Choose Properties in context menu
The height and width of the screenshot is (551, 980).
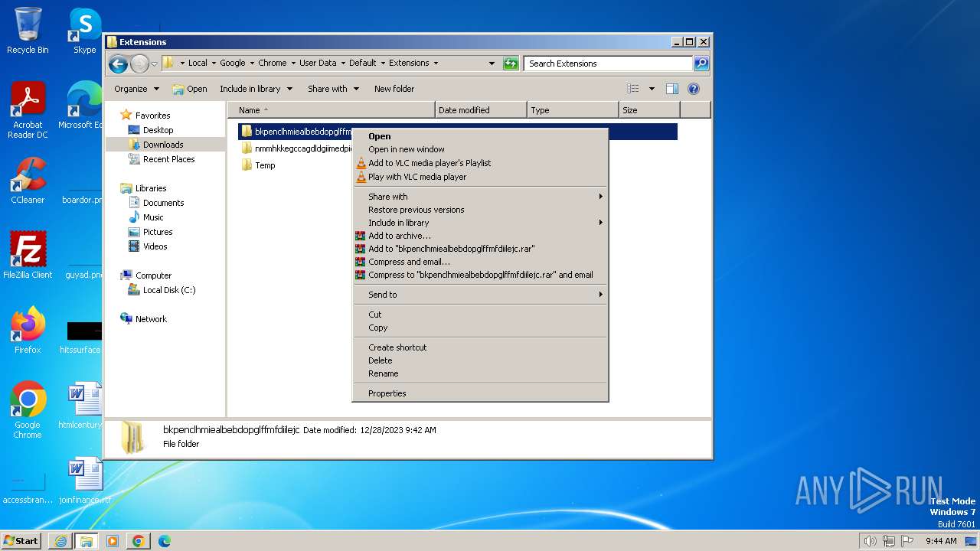pos(480,393)
